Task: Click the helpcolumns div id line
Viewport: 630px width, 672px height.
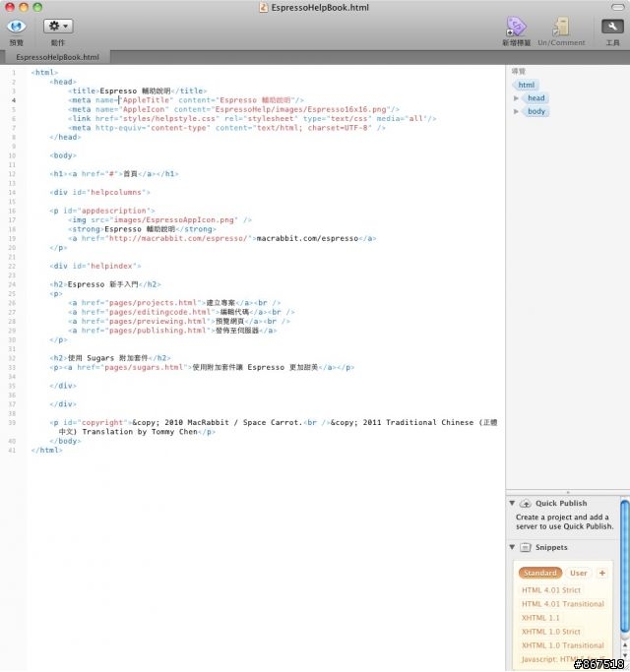Action: pos(100,192)
